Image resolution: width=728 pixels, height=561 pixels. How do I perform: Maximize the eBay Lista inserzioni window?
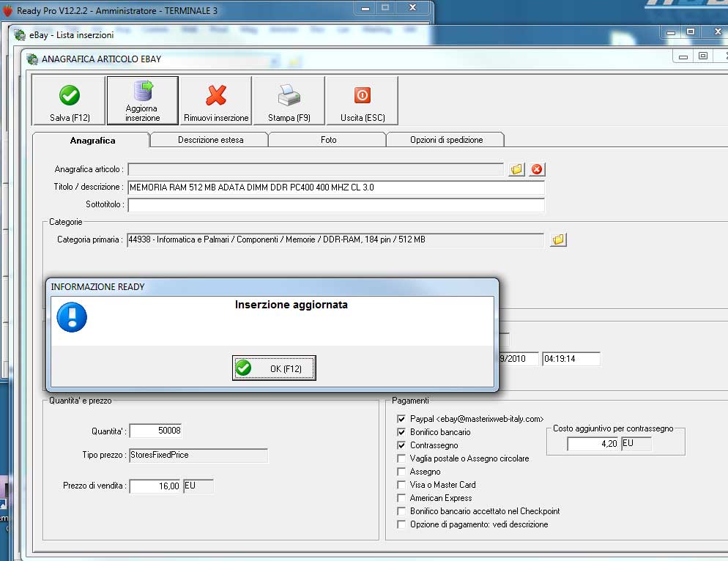coord(691,32)
